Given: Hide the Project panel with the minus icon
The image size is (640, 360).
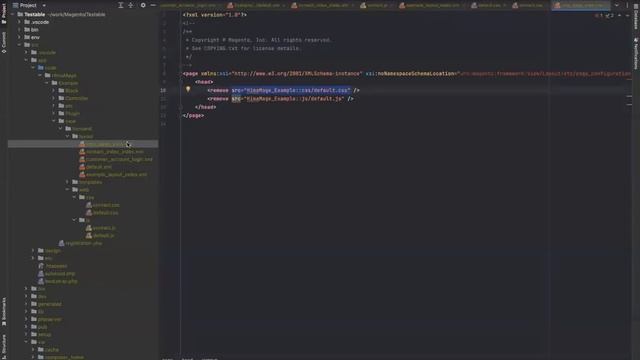Looking at the screenshot, I should click(x=153, y=5).
